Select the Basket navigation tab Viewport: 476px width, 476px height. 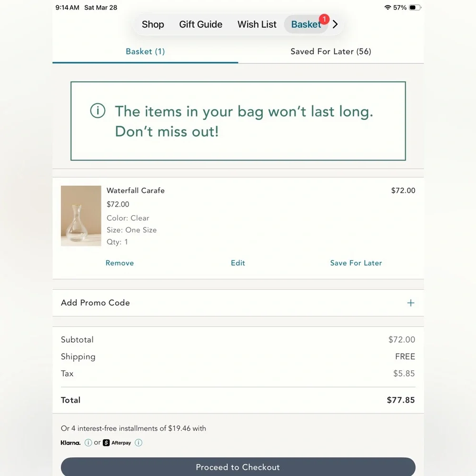(306, 24)
